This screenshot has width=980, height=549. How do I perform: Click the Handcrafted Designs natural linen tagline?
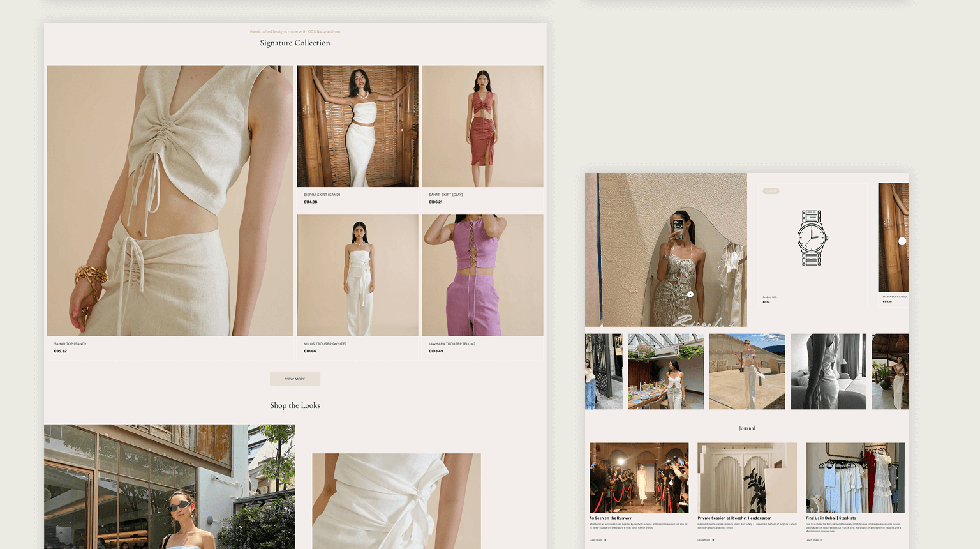tap(295, 31)
